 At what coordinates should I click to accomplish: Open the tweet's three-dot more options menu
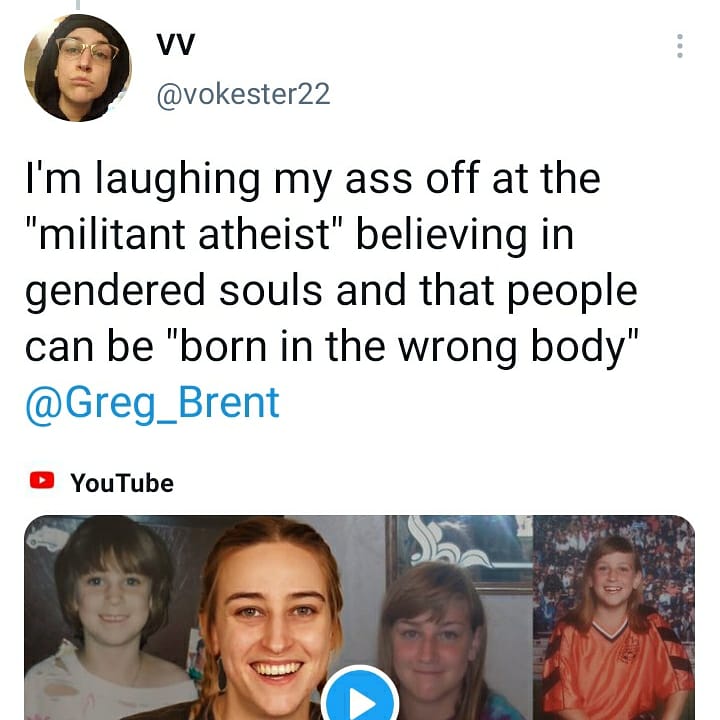point(680,46)
